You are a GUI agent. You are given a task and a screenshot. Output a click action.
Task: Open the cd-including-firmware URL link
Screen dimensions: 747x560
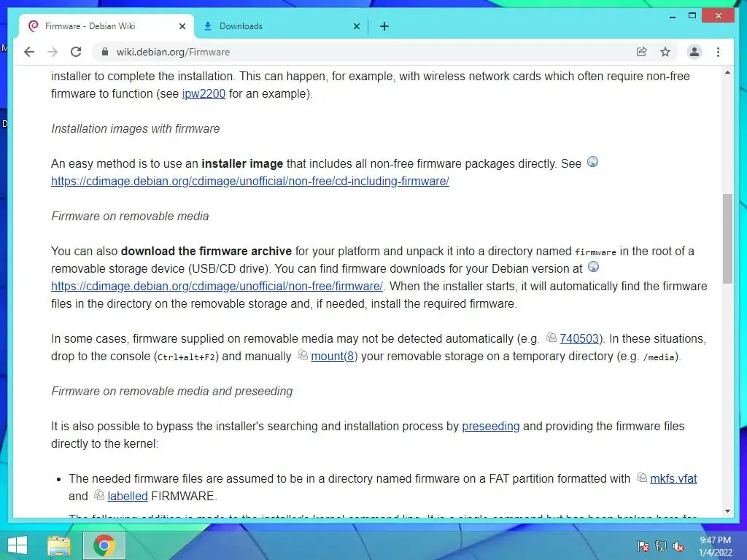coord(250,182)
